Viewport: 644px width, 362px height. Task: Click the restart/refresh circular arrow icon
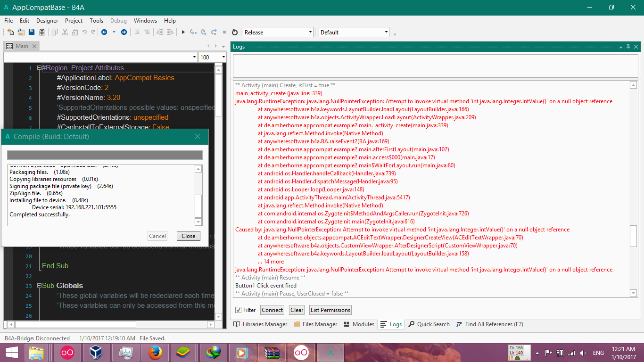point(235,32)
